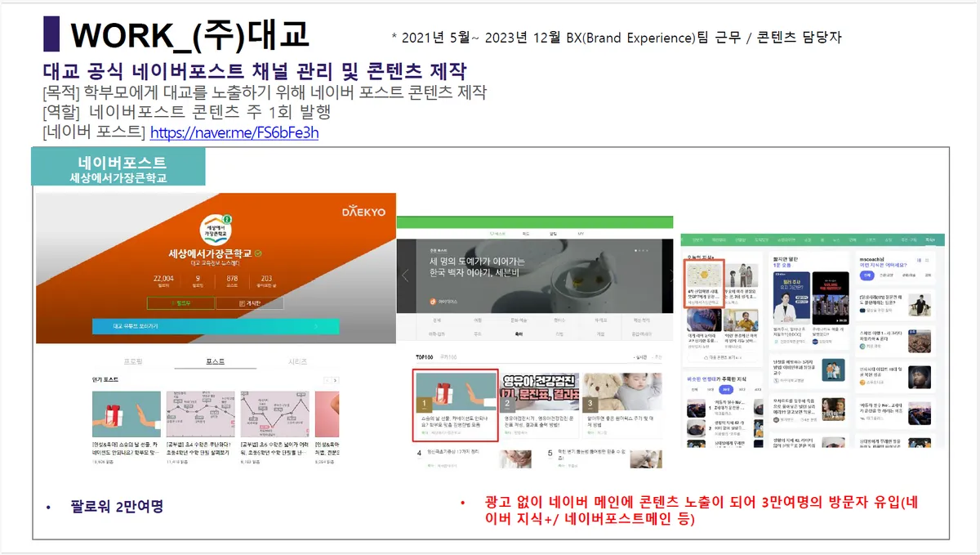This screenshot has width=980, height=555.
Task: Switch to the 시리즈 tab
Action: point(297,361)
